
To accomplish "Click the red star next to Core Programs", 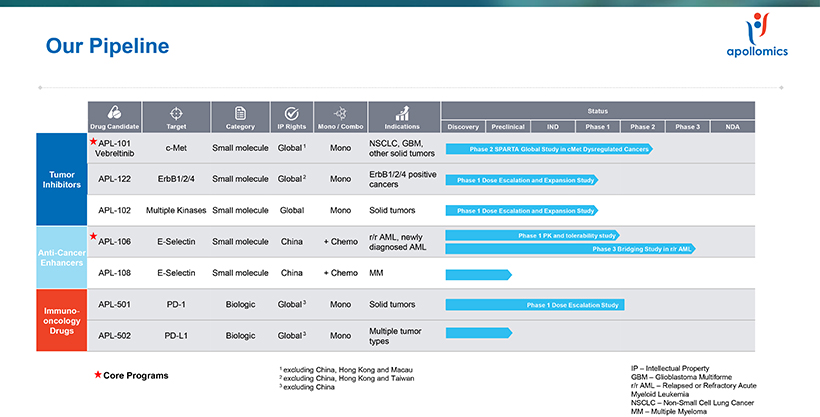I will pos(97,375).
